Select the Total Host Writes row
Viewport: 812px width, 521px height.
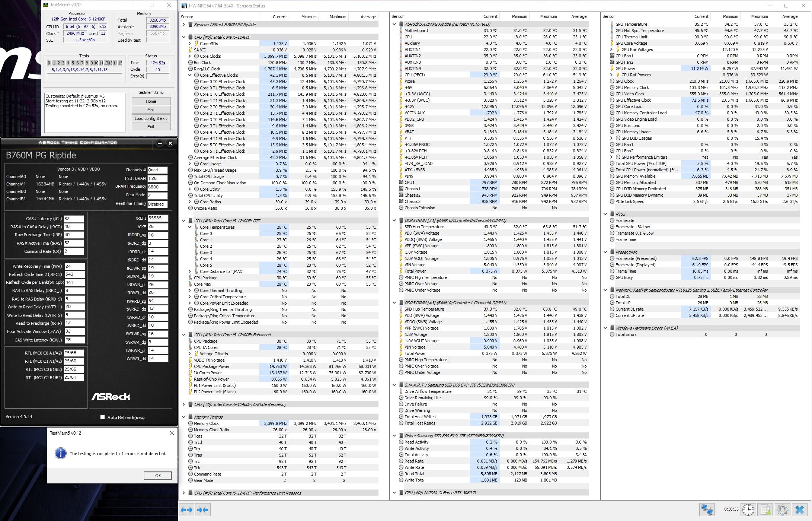click(493, 417)
